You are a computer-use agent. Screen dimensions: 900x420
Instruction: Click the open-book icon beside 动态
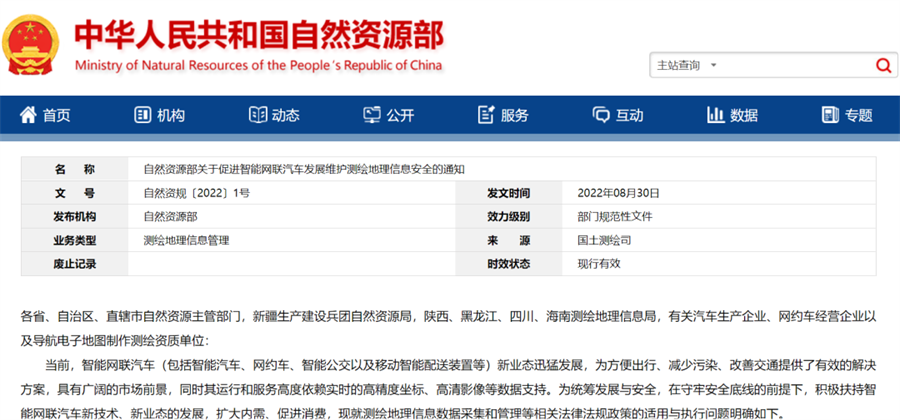(258, 115)
